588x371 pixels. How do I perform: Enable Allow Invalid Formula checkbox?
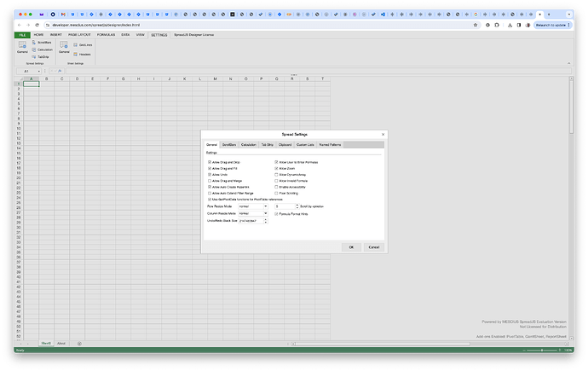(276, 181)
